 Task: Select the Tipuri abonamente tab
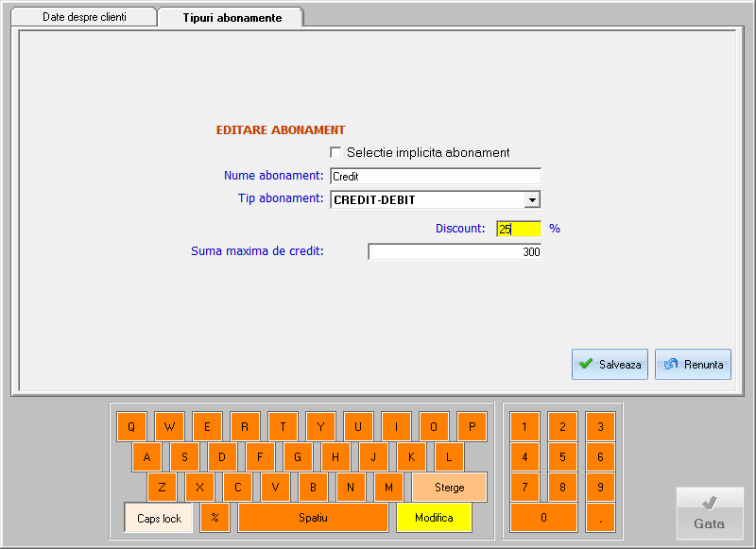[x=232, y=17]
